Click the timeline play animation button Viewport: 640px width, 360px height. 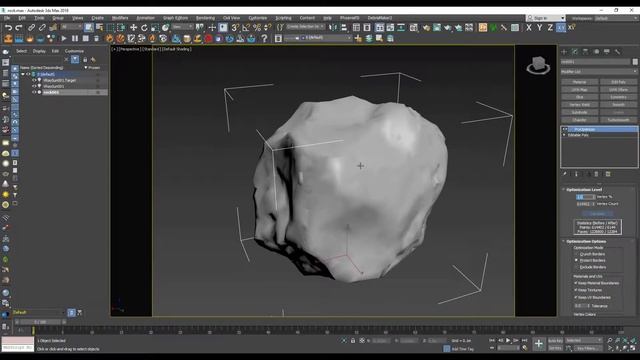tap(508, 340)
